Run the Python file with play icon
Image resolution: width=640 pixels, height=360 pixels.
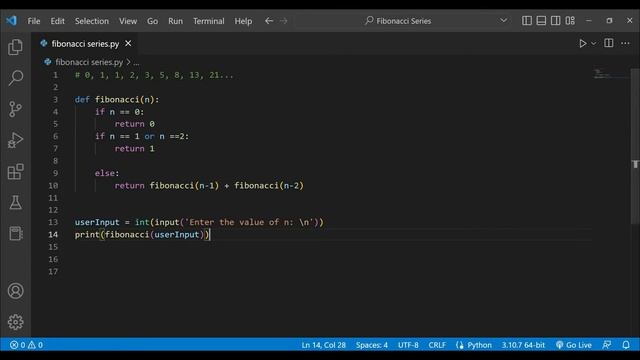582,43
